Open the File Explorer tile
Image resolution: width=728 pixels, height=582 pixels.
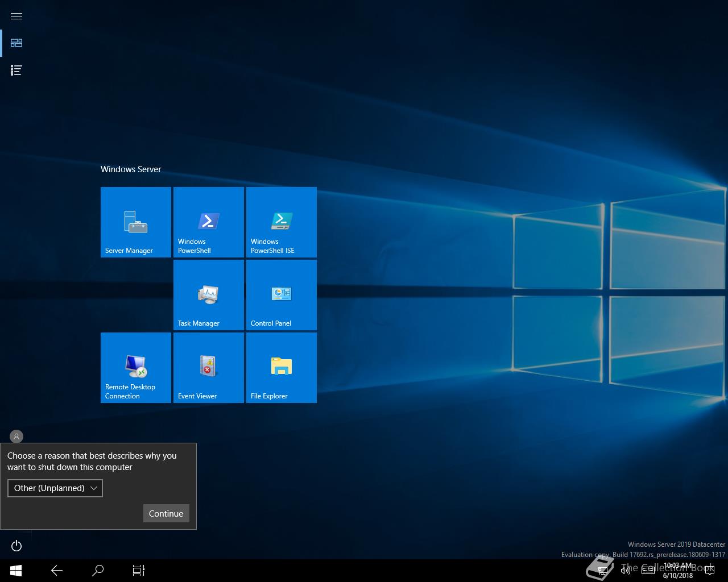point(282,368)
